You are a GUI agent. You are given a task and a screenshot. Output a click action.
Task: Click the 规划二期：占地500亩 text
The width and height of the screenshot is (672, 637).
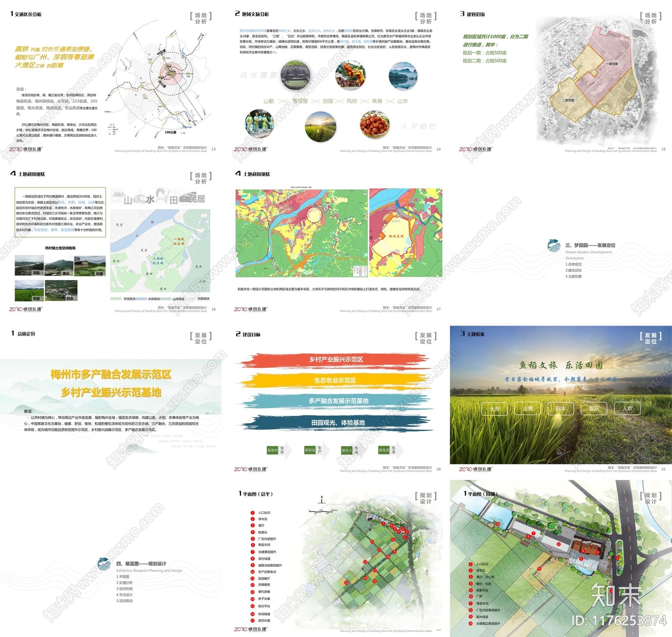coord(484,61)
